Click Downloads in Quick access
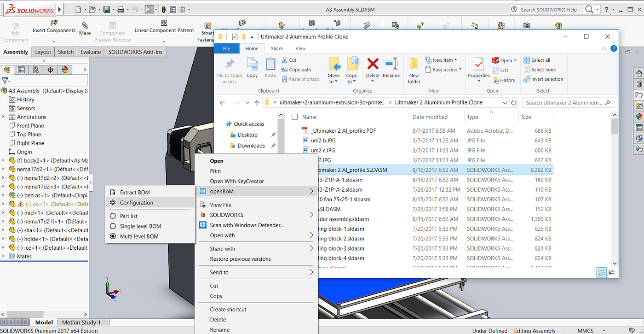The image size is (644, 334). click(251, 146)
